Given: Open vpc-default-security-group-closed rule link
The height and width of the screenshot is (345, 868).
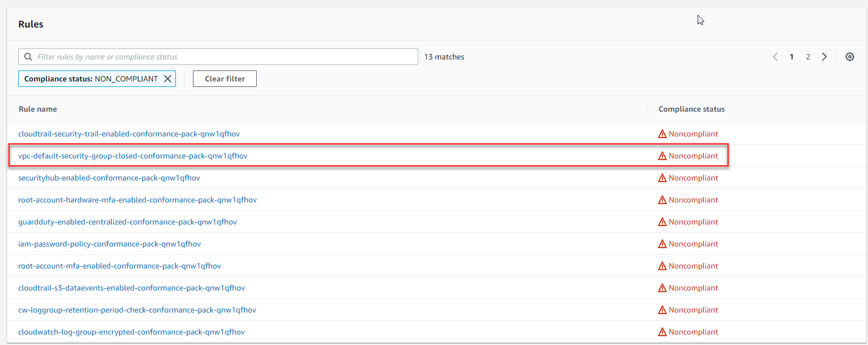Looking at the screenshot, I should (132, 156).
